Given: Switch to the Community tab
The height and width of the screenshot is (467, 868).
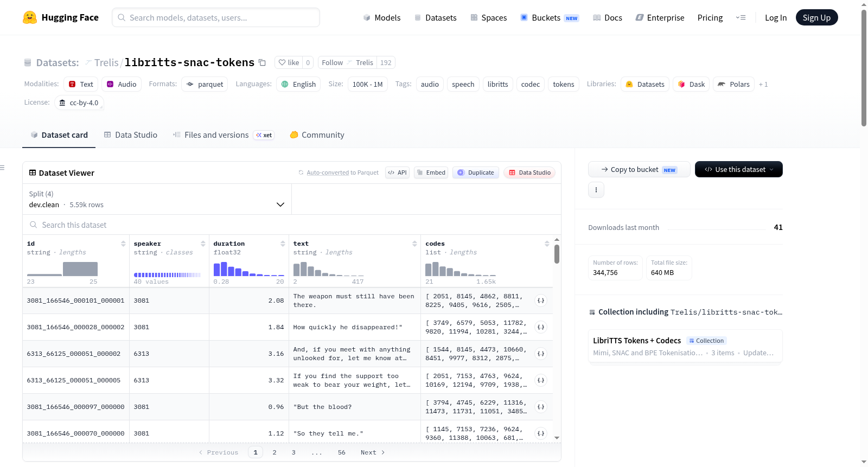Looking at the screenshot, I should point(317,135).
